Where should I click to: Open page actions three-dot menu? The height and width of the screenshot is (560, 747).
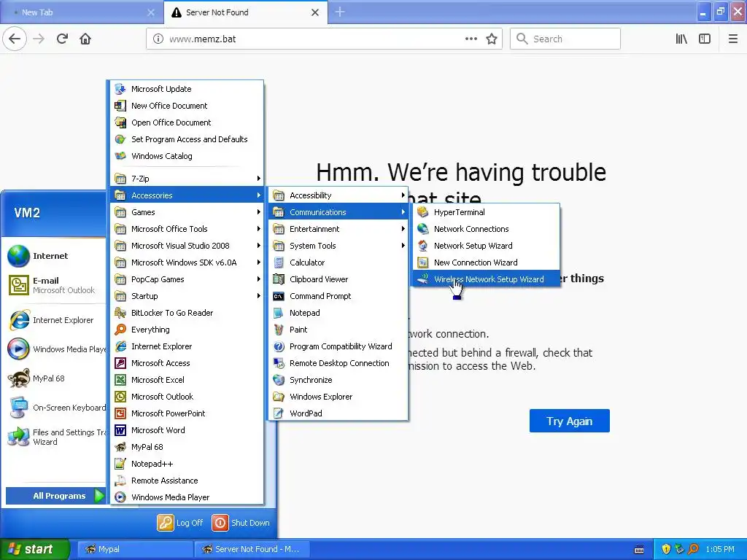pos(471,39)
